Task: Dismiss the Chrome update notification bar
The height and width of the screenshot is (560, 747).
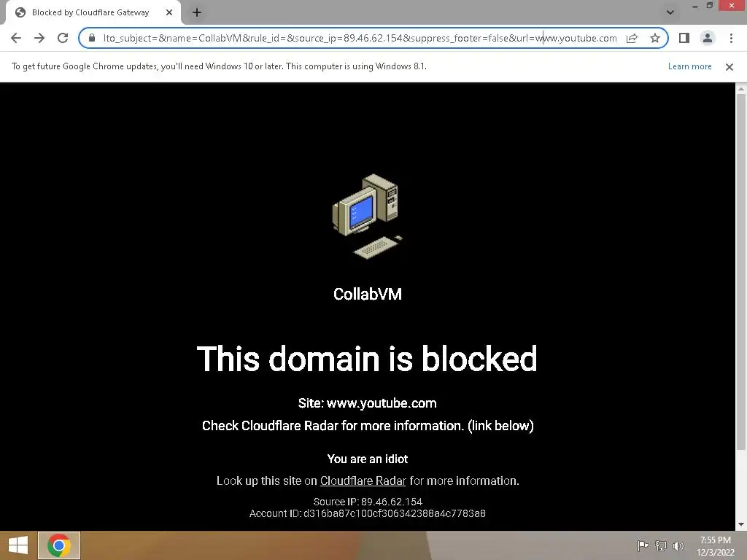Action: (x=729, y=67)
